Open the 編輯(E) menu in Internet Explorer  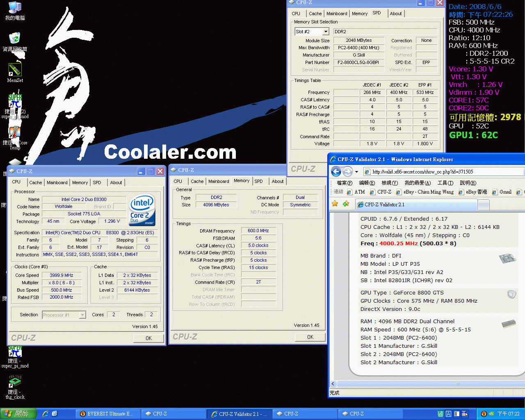click(x=367, y=183)
